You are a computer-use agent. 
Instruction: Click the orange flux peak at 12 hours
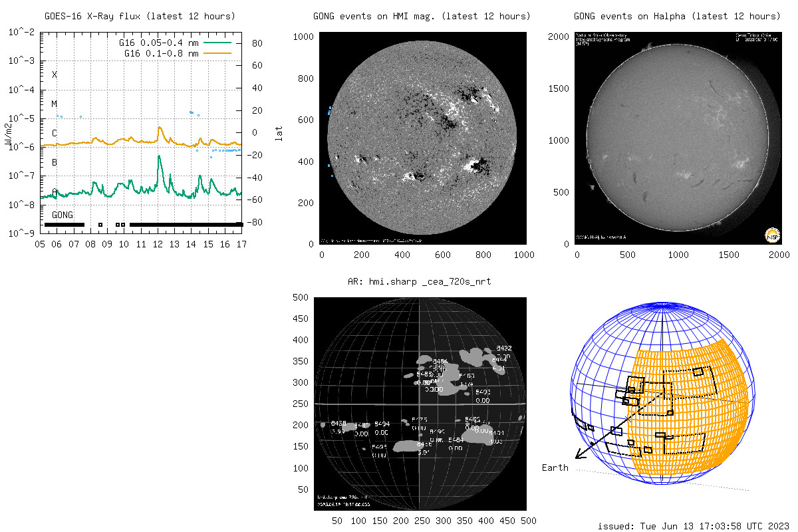tap(160, 128)
